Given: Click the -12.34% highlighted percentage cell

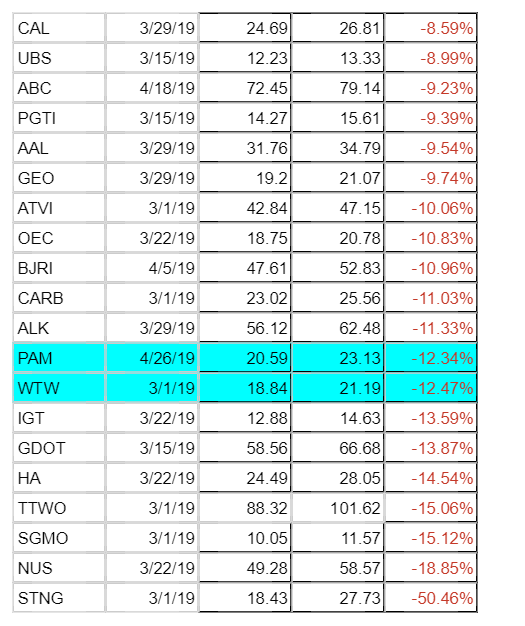Looking at the screenshot, I should [x=431, y=358].
